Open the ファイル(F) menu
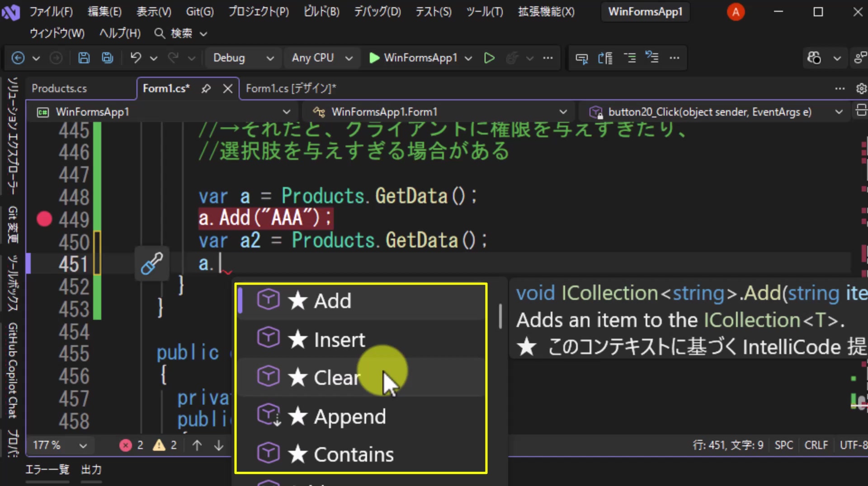Image resolution: width=868 pixels, height=486 pixels. tap(51, 12)
